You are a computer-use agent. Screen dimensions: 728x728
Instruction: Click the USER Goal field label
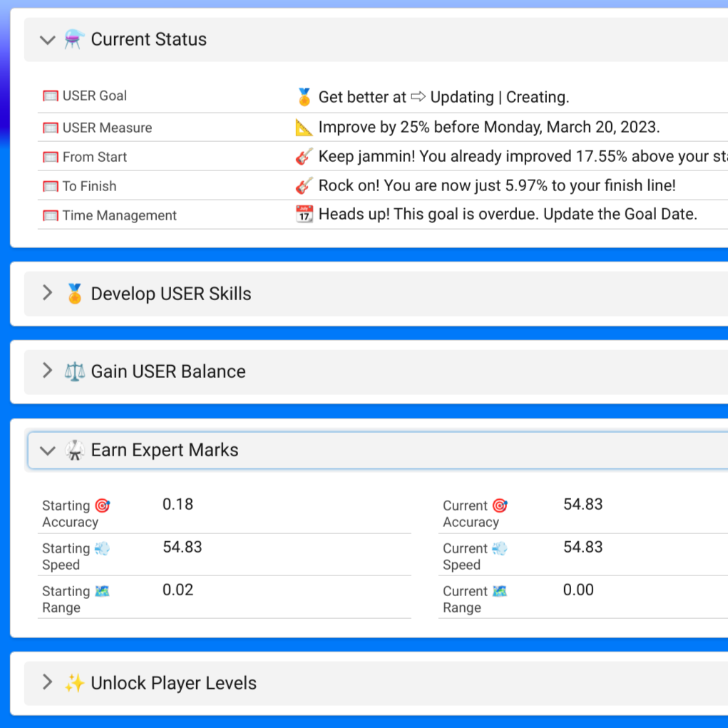tap(95, 96)
